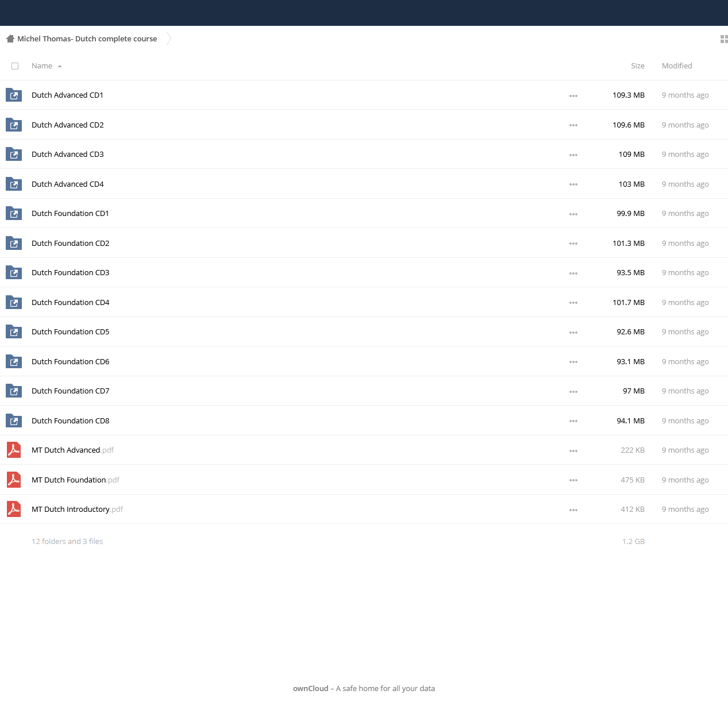Click PDF icon for MT Dutch Advanced
The image size is (728, 706).
[x=14, y=450]
